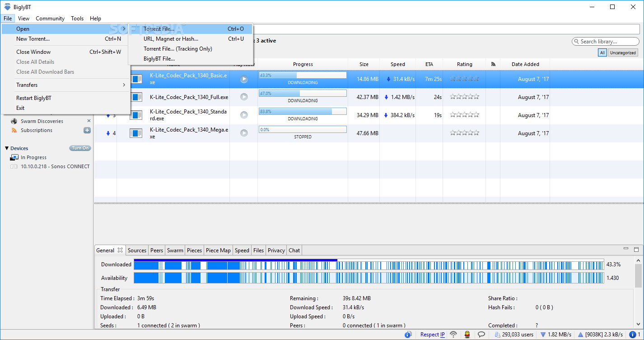
Task: Click the Respect IP link in status bar
Action: [x=433, y=335]
